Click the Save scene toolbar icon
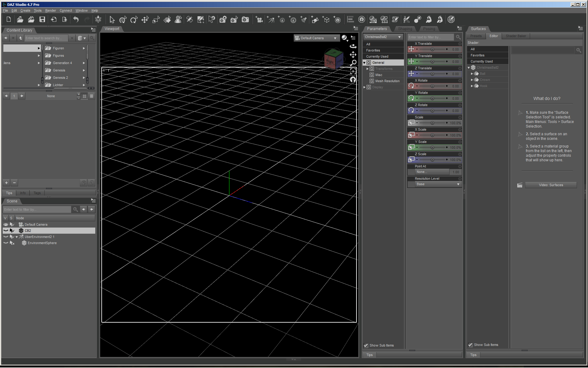The image size is (588, 368). pyautogui.click(x=42, y=20)
